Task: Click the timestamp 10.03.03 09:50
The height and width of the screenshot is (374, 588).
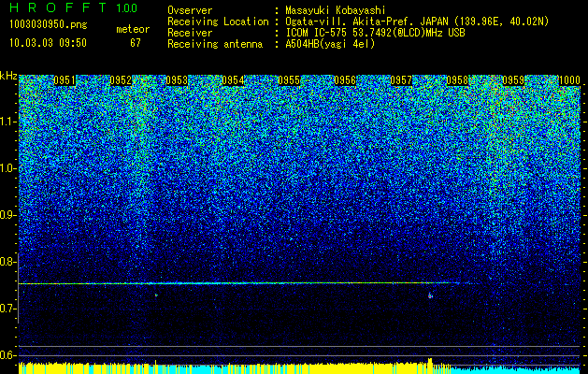Action: click(x=49, y=43)
